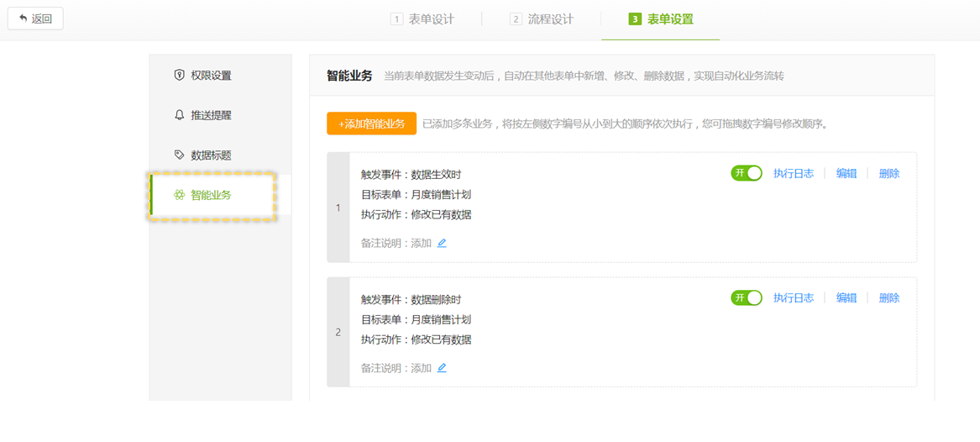Open 数据标题 in the sidebar

tap(221, 155)
